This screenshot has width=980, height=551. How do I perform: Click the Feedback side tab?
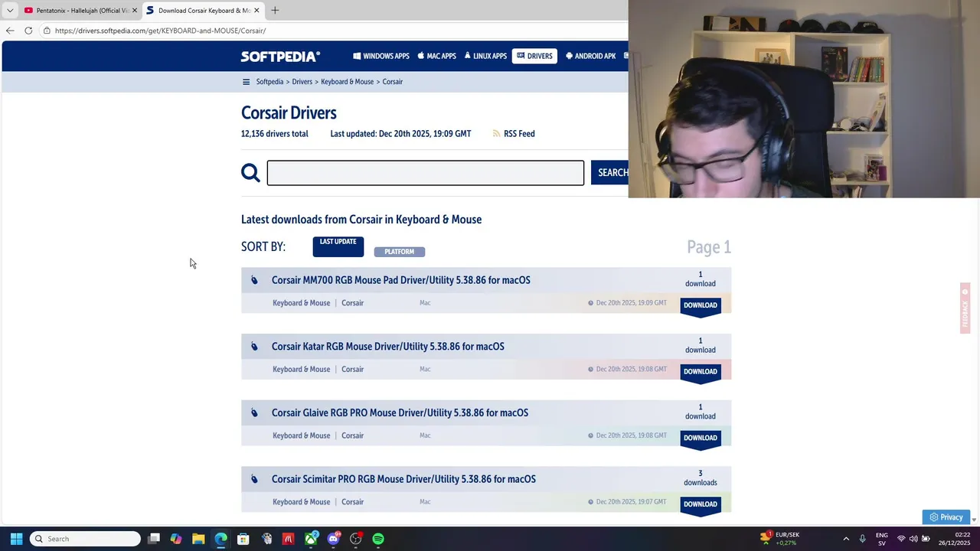(965, 308)
